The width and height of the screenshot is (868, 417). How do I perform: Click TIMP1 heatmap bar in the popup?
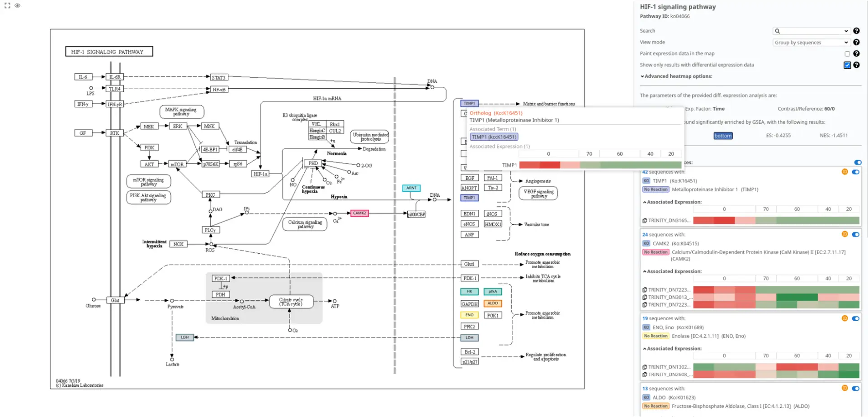(x=600, y=165)
